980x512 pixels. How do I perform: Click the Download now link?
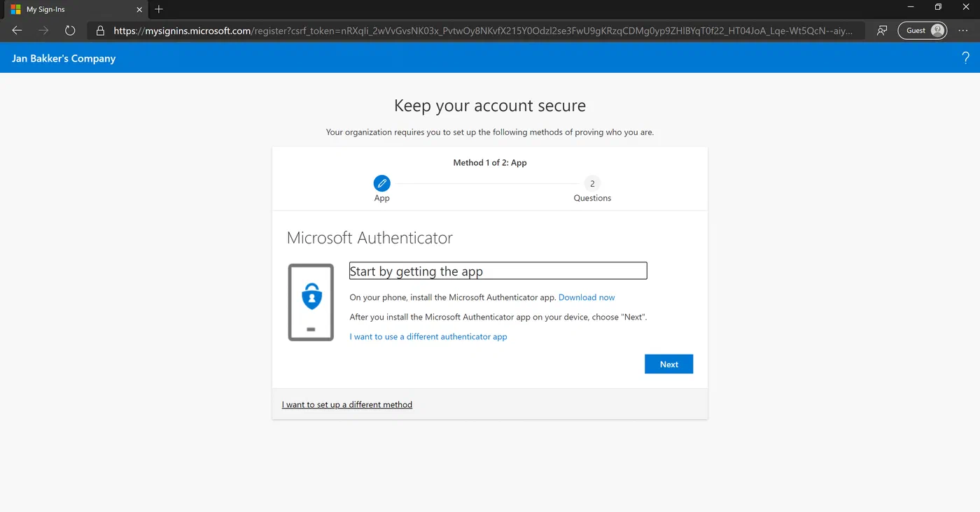click(587, 297)
